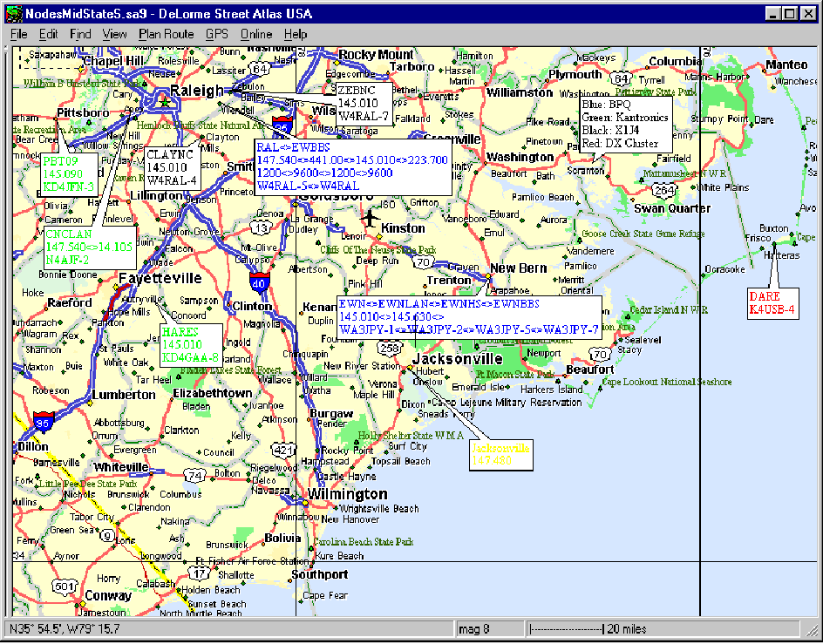Viewport: 823px width, 644px height.
Task: Select the RAL<=>EWBBS label box
Action: pyautogui.click(x=353, y=167)
